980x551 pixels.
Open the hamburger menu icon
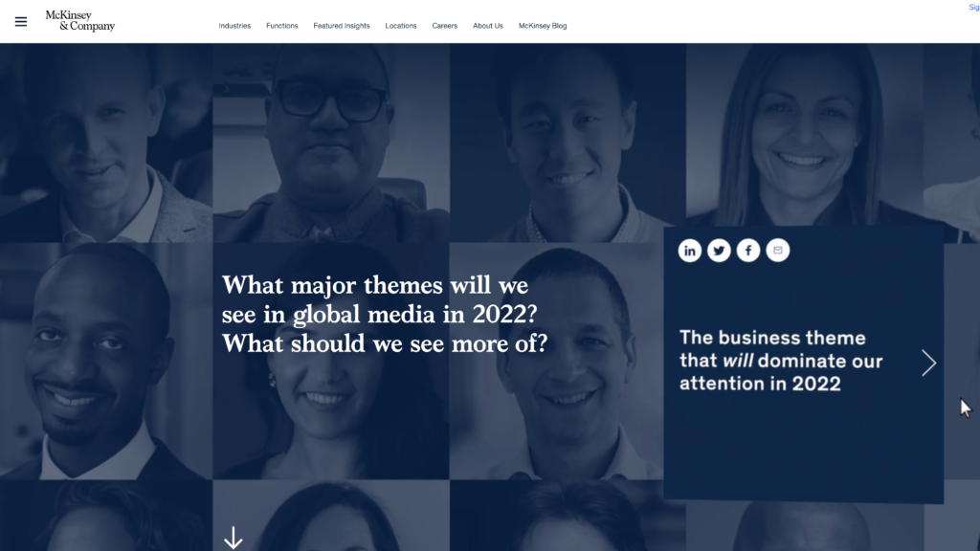click(21, 22)
